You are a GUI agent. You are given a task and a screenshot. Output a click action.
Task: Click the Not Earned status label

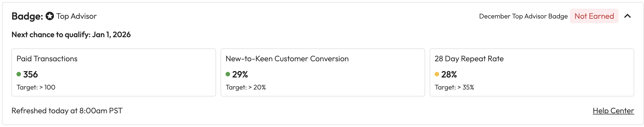(594, 16)
